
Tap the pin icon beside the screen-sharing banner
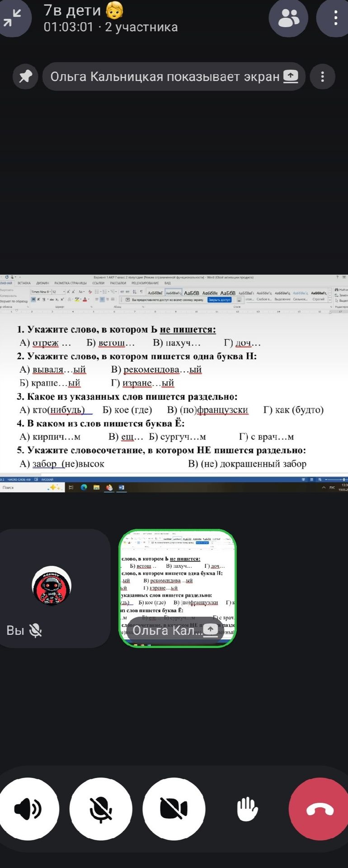[25, 76]
